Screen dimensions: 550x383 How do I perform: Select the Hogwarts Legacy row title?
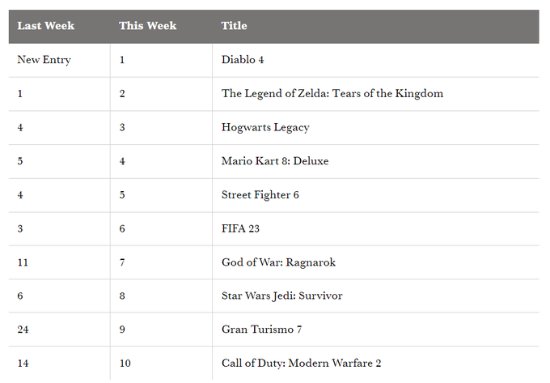[265, 127]
